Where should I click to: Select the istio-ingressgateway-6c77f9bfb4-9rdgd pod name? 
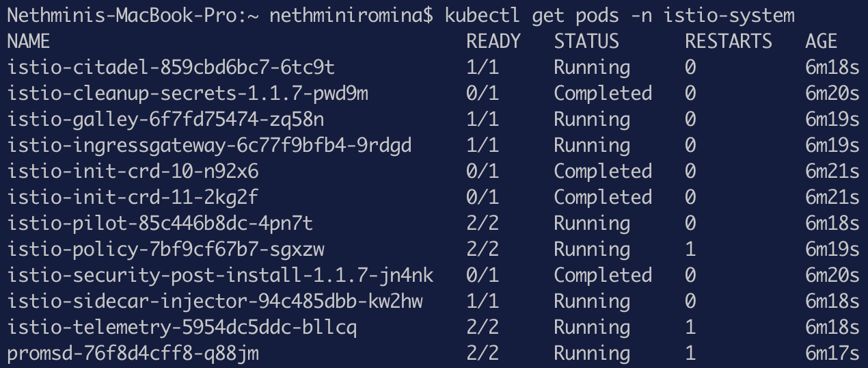pyautogui.click(x=209, y=146)
